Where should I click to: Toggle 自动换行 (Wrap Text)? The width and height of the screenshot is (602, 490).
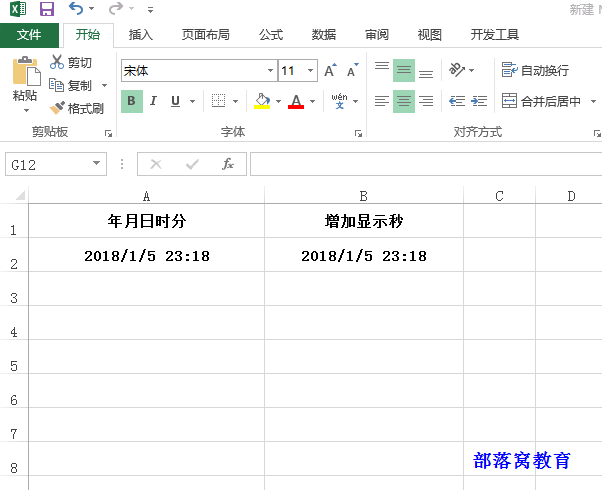click(535, 70)
